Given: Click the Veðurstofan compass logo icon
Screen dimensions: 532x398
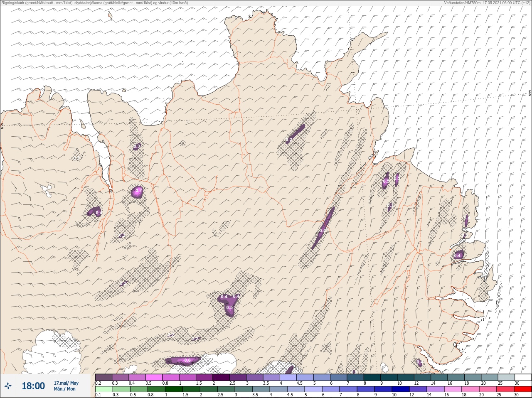Looking at the screenshot, I should 8,386.
